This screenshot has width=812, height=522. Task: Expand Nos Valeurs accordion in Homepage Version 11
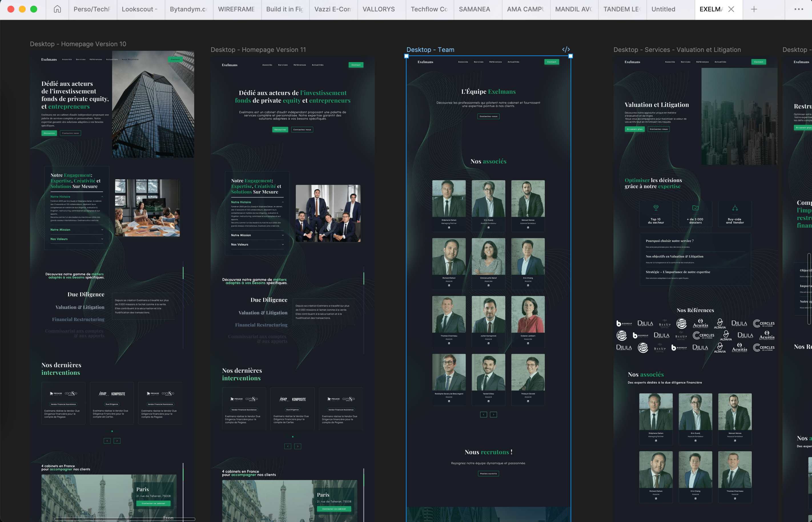[283, 244]
